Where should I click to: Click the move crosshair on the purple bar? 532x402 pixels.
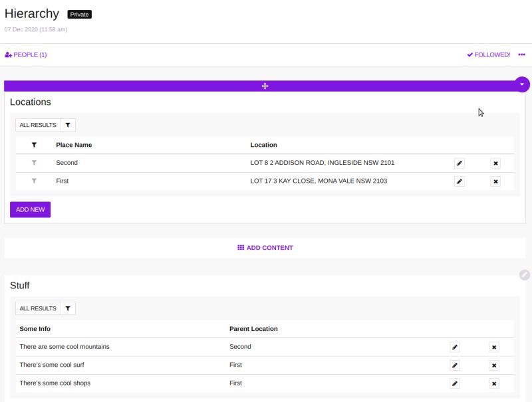click(x=265, y=86)
